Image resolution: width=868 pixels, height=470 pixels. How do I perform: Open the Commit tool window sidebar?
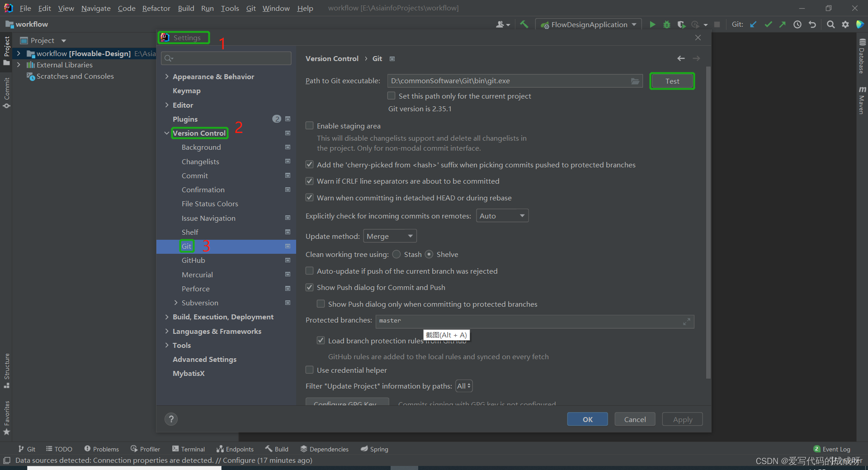coord(7,93)
